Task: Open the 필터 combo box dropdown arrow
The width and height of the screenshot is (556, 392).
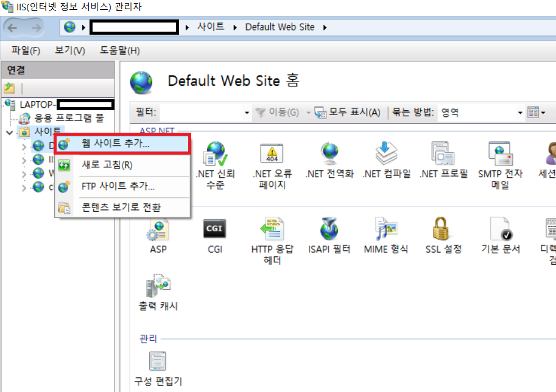Action: tap(247, 113)
